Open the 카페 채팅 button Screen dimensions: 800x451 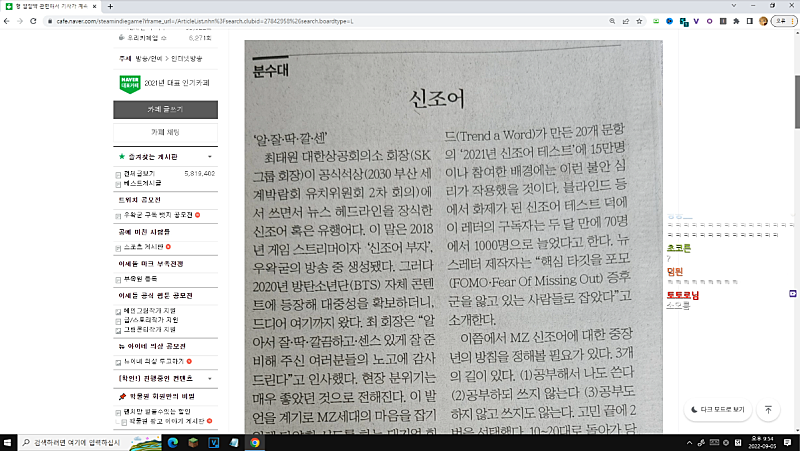pos(165,132)
